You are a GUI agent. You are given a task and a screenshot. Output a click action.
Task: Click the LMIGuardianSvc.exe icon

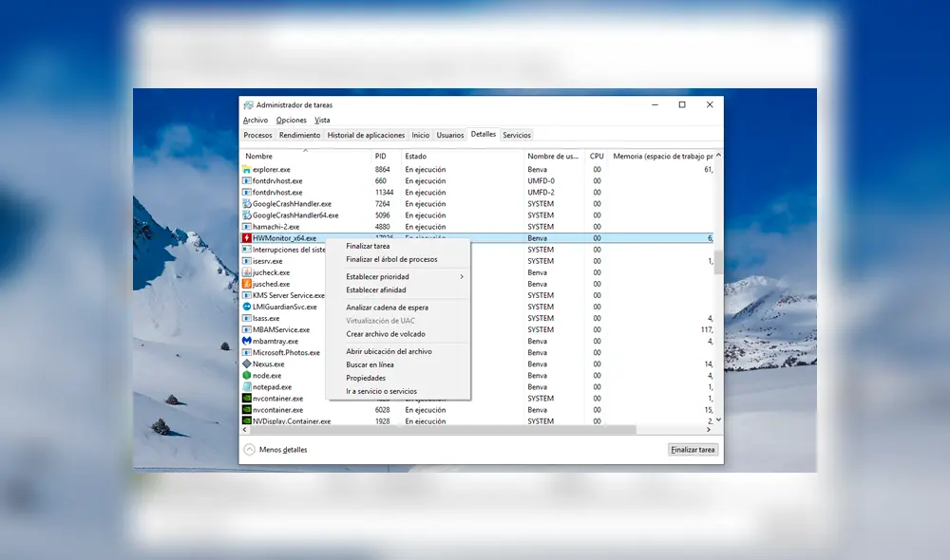pos(245,307)
